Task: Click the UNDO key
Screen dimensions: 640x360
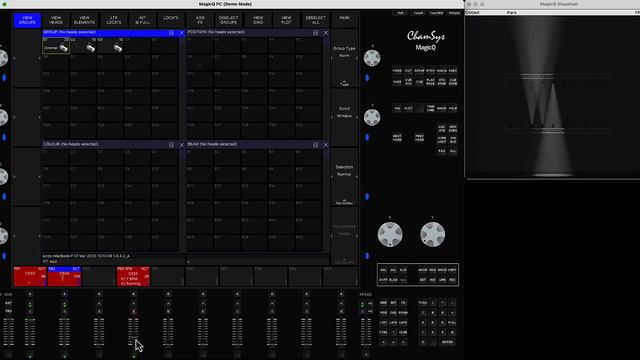Action: [x=422, y=270]
